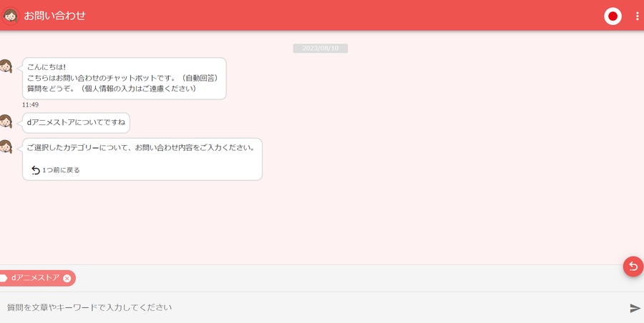Click the red floating undo button
The image size is (644, 323).
tap(633, 267)
